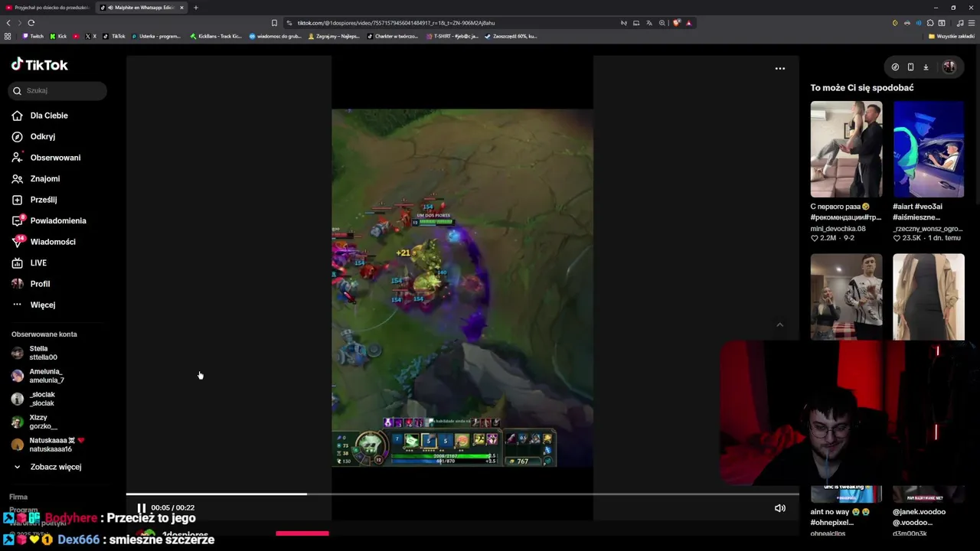Click the download desktop app icon
The height and width of the screenshot is (551, 980).
pyautogui.click(x=926, y=67)
